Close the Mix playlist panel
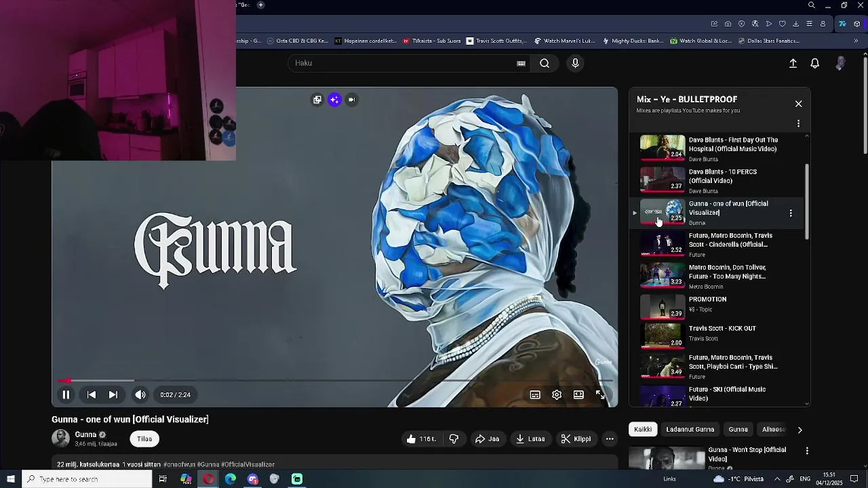The width and height of the screenshot is (868, 488). (798, 104)
